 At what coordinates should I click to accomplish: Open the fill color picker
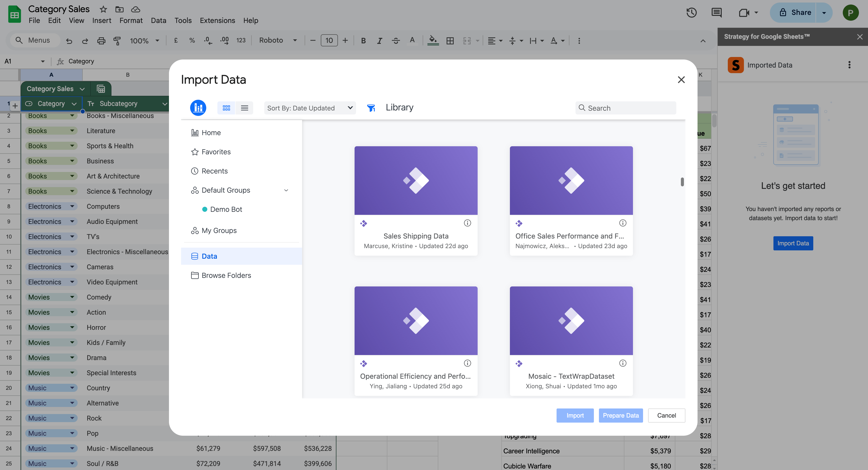(x=433, y=40)
